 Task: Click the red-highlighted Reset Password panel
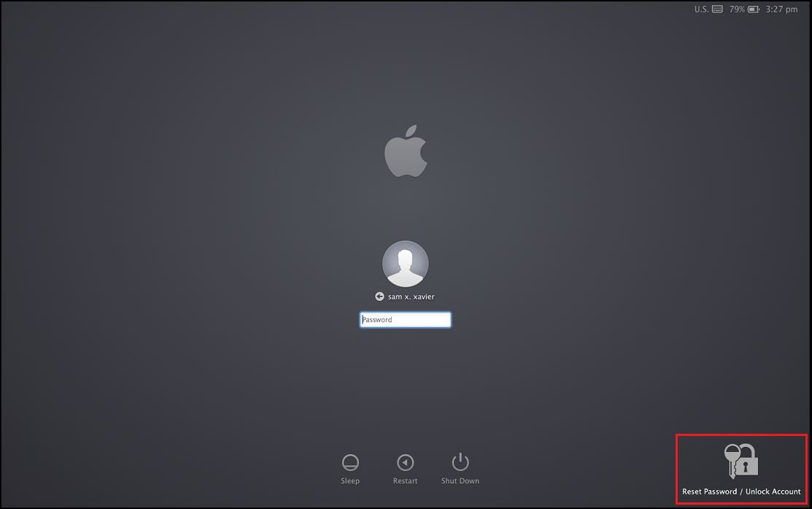[x=741, y=470]
